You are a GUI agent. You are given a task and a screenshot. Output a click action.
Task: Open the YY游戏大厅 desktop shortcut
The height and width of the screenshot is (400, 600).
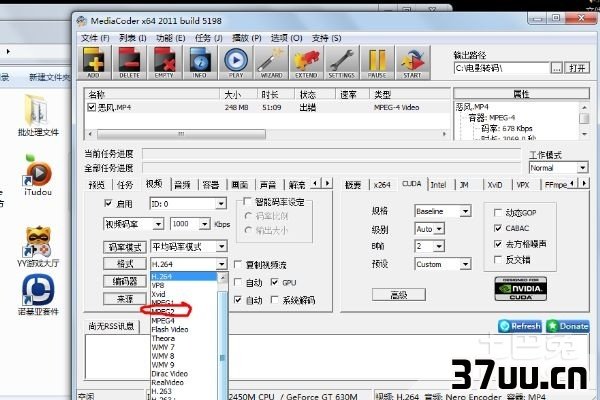(x=38, y=246)
